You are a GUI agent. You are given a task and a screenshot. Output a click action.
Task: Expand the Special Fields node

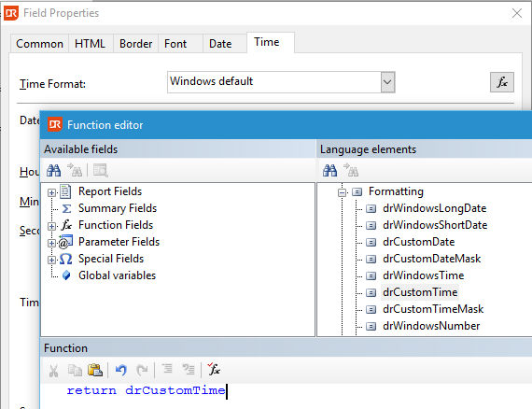click(x=51, y=260)
